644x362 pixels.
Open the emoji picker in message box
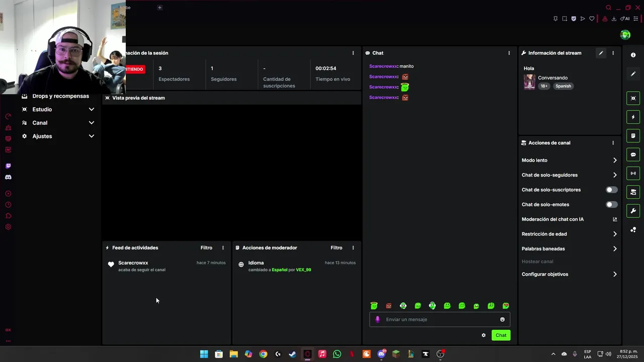pos(502,319)
